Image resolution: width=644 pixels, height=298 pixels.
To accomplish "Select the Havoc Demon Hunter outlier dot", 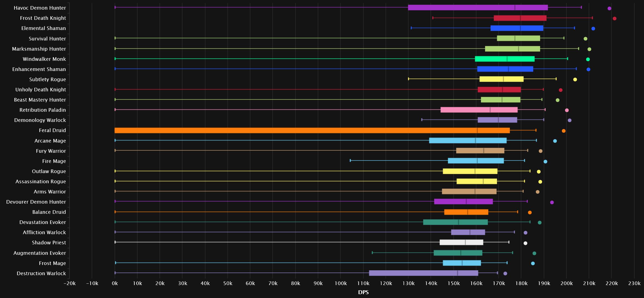I will pyautogui.click(x=609, y=9).
